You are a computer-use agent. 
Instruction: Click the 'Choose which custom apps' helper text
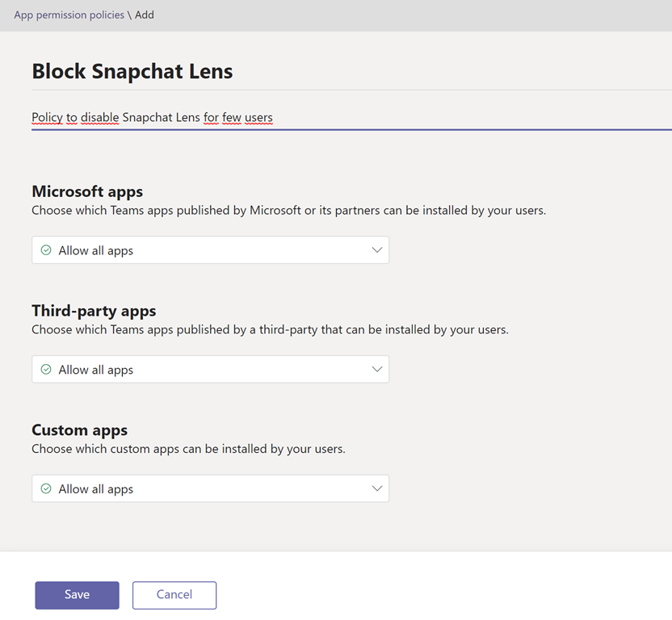[188, 449]
